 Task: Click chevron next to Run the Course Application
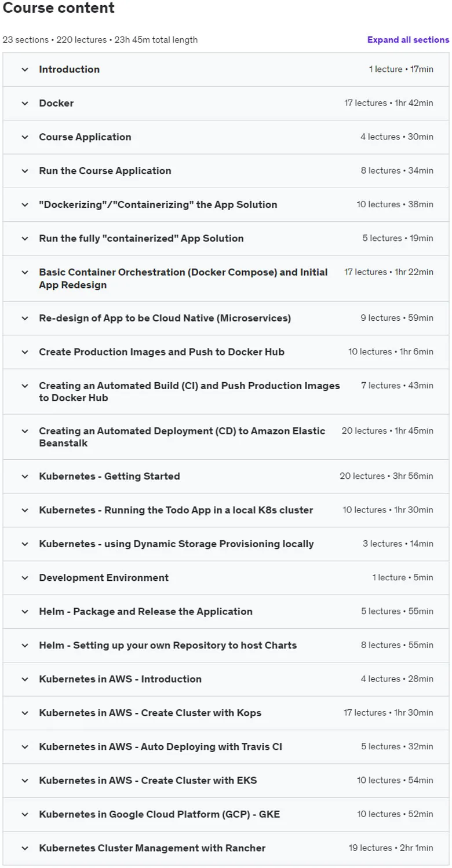click(x=25, y=171)
